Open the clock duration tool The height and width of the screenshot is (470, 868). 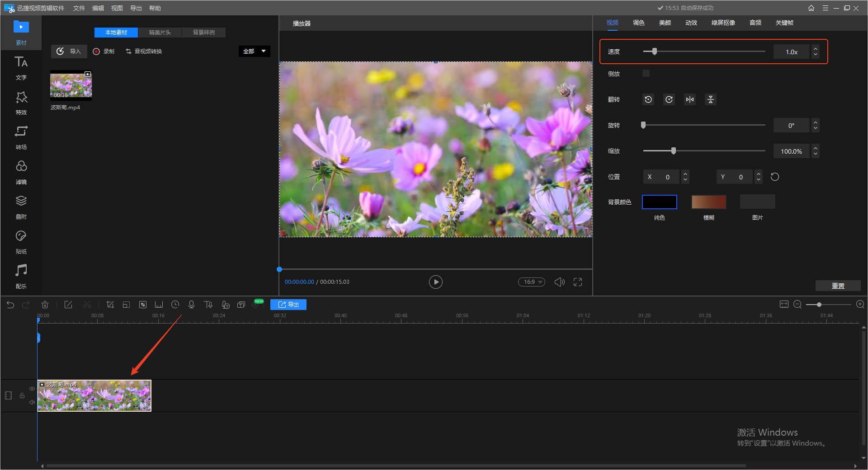175,305
